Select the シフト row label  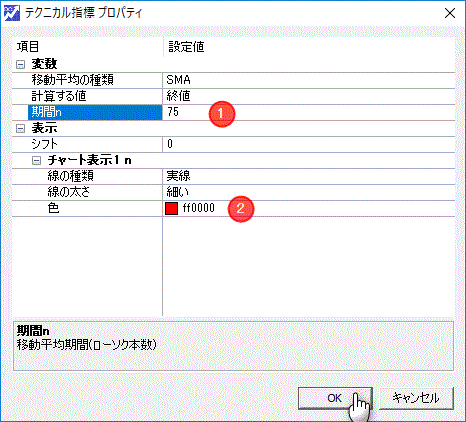tap(45, 144)
